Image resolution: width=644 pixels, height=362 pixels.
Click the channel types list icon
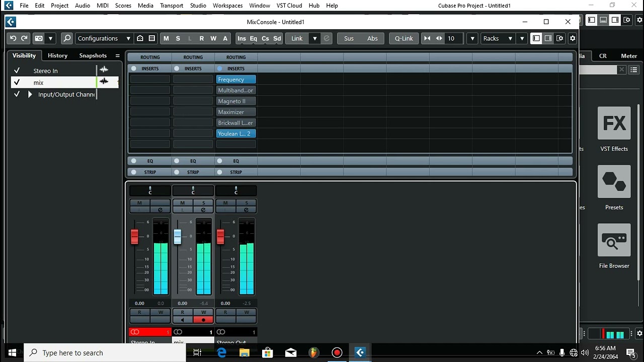[x=151, y=38]
